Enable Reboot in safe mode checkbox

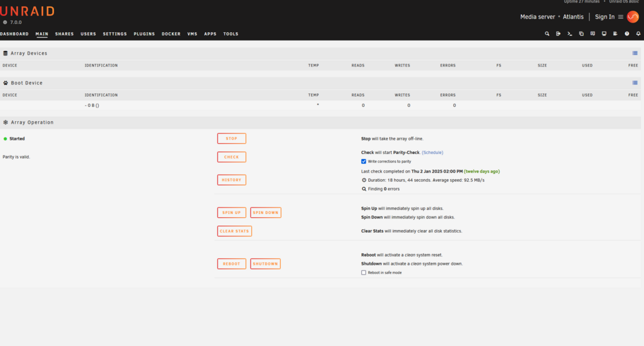363,273
